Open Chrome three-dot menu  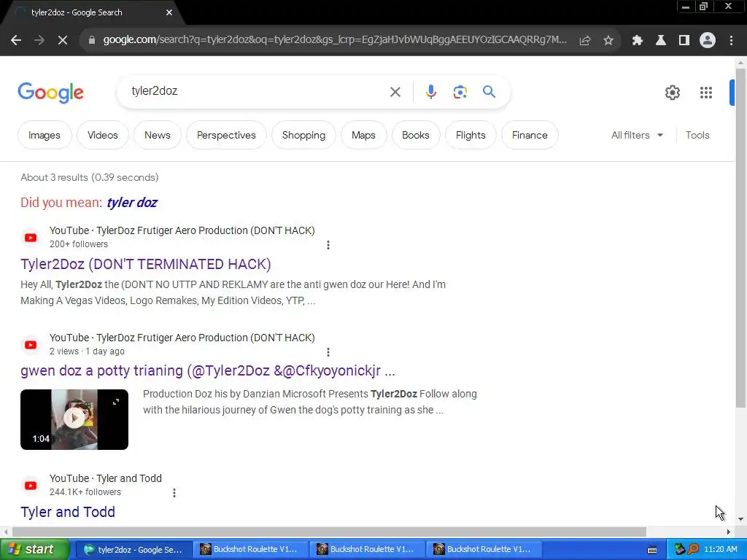click(731, 41)
